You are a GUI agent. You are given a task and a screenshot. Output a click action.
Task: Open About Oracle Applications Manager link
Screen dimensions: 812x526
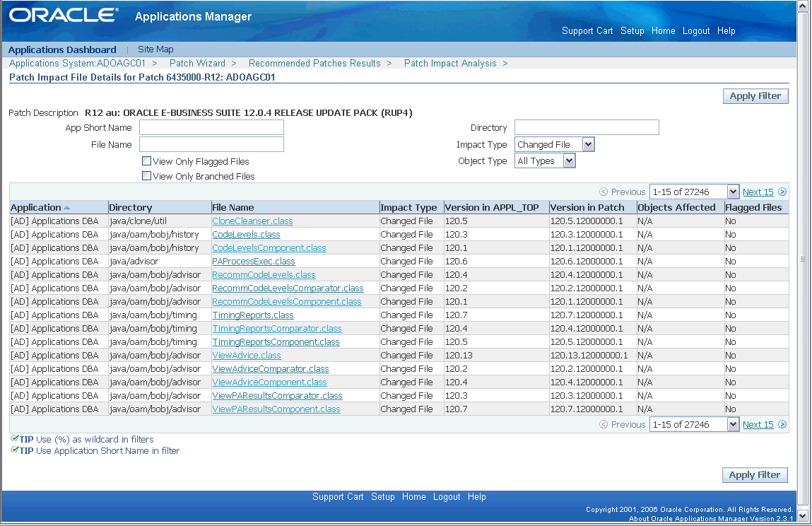point(710,518)
